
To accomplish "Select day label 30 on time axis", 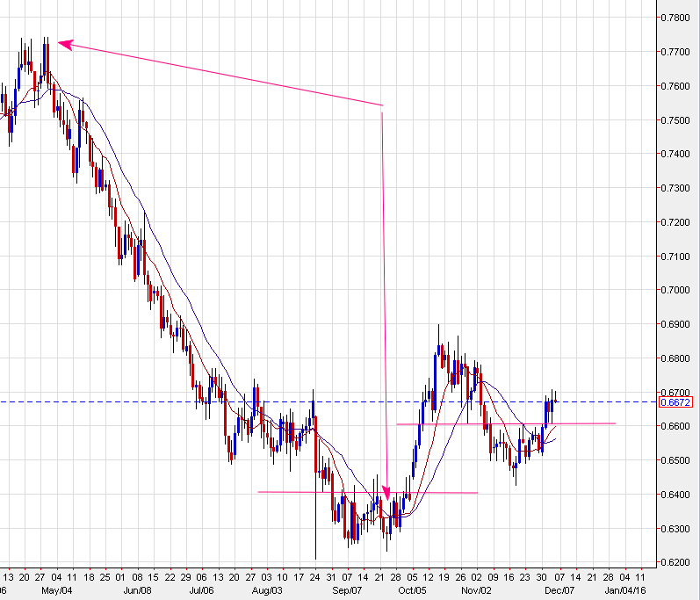I will click(x=542, y=577).
